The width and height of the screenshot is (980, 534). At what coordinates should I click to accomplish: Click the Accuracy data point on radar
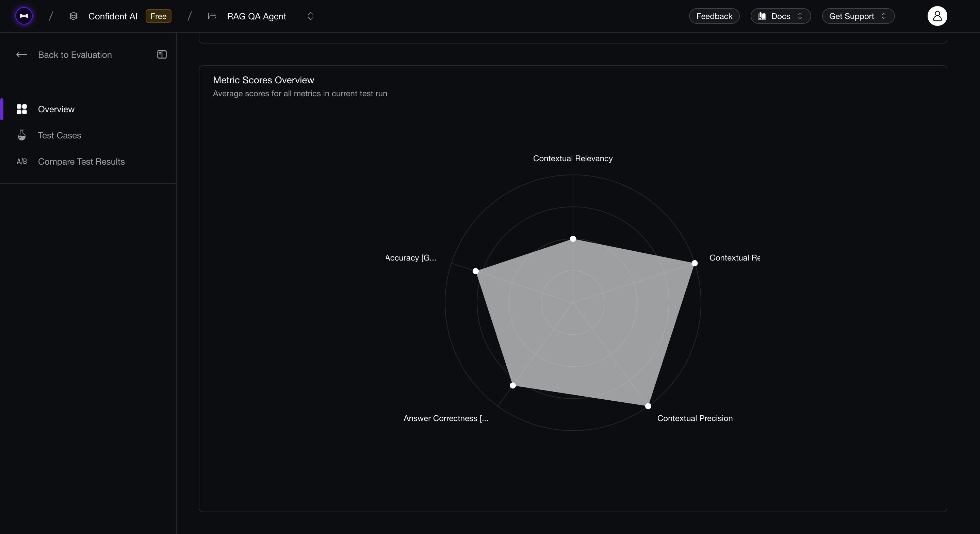pos(476,271)
